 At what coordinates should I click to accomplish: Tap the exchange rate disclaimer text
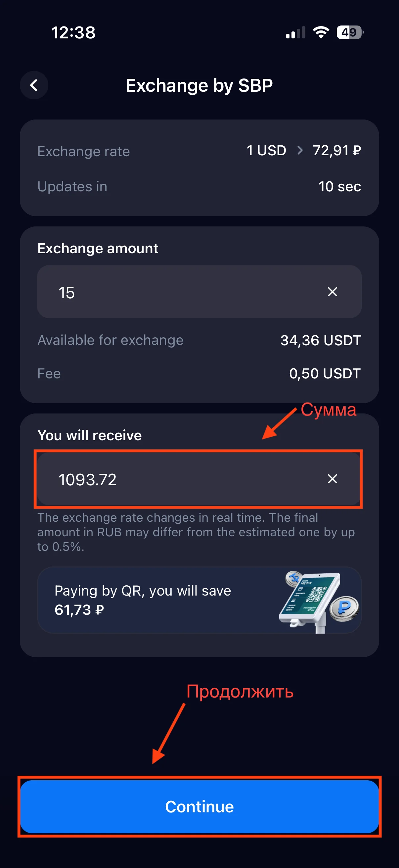click(x=195, y=532)
